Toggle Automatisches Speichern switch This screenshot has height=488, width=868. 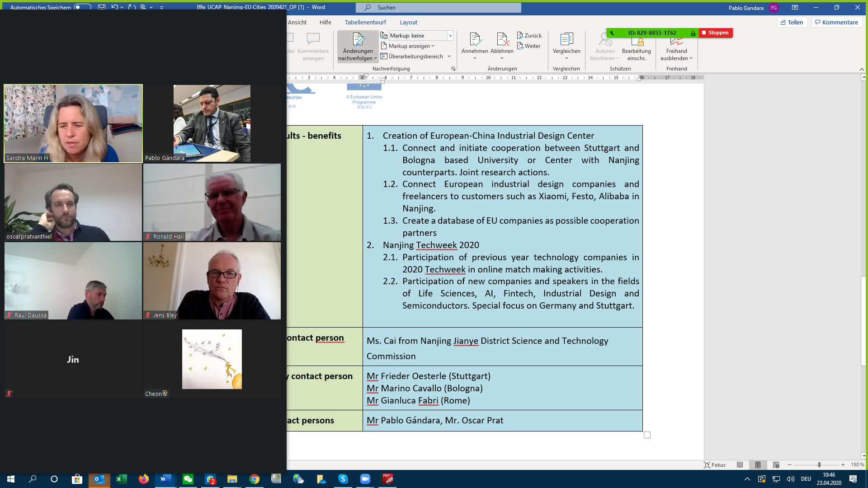click(x=82, y=7)
